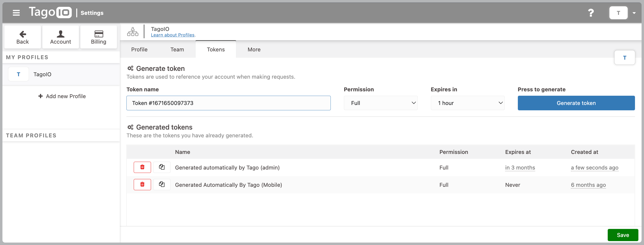The height and width of the screenshot is (245, 644).
Task: Click the T user avatar in header
Action: tap(618, 13)
